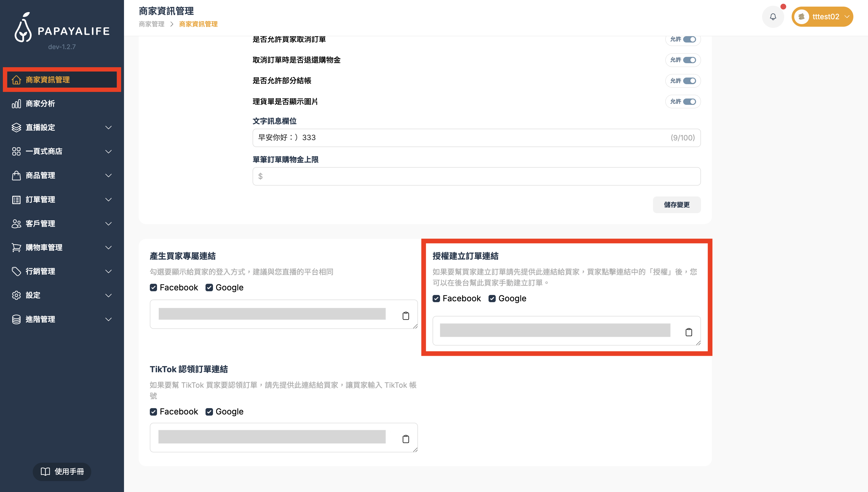Click the 儲存變更 button
Viewport: 868px width, 492px height.
pos(676,205)
